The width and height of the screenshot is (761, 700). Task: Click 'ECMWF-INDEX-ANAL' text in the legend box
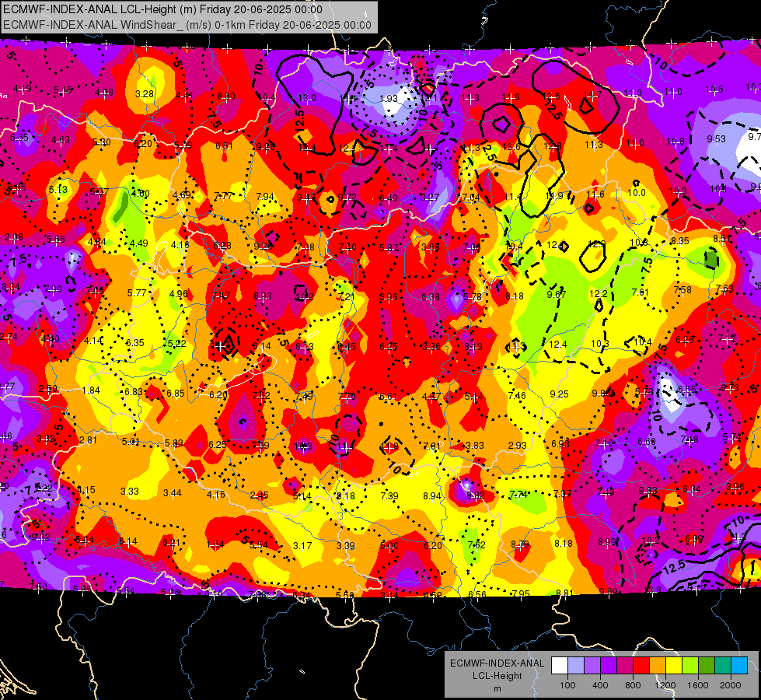click(497, 663)
